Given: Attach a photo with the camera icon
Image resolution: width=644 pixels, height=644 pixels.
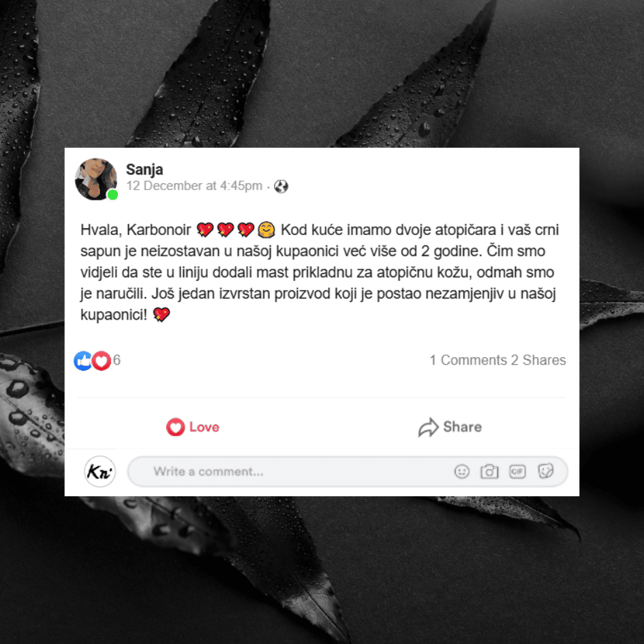Looking at the screenshot, I should coord(489,472).
